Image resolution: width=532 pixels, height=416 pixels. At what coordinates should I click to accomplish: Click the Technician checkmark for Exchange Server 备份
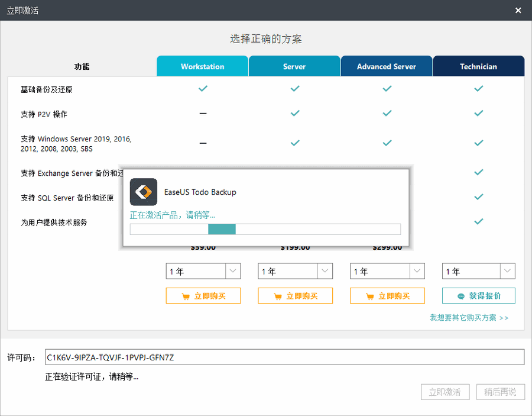(479, 172)
